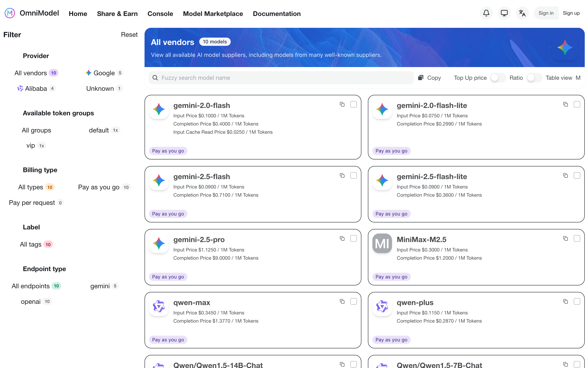
Task: Click the Sign up button
Action: (571, 13)
